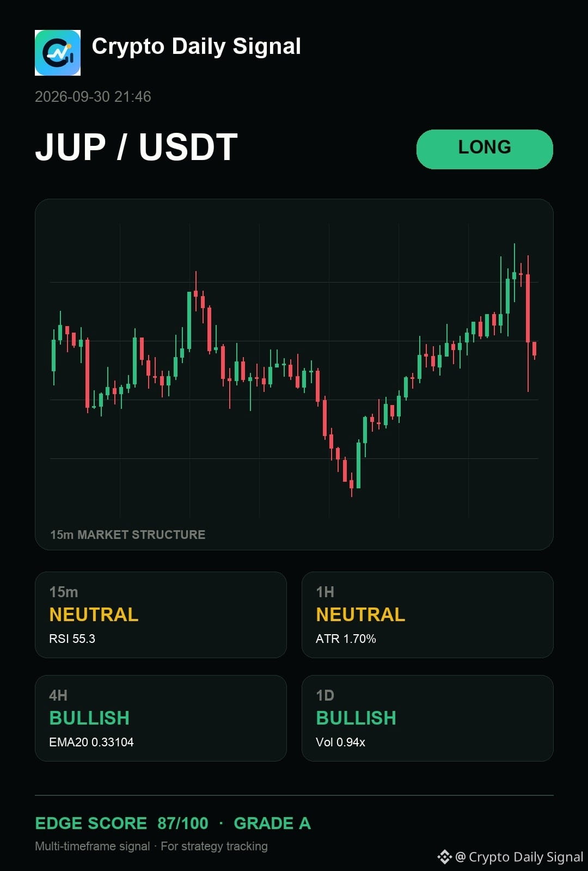Image resolution: width=588 pixels, height=871 pixels.
Task: Click the EDGE SCORE 87/100 text
Action: (121, 823)
